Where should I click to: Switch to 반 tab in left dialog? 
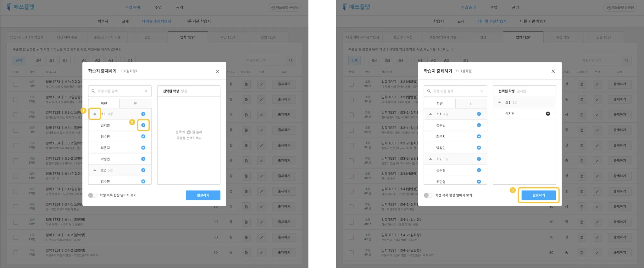(136, 103)
